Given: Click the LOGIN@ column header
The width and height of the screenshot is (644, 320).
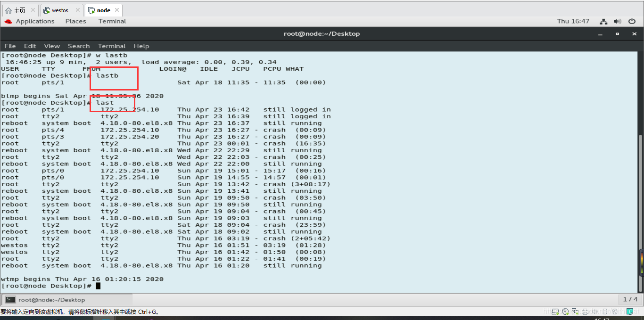Looking at the screenshot, I should pyautogui.click(x=173, y=69).
